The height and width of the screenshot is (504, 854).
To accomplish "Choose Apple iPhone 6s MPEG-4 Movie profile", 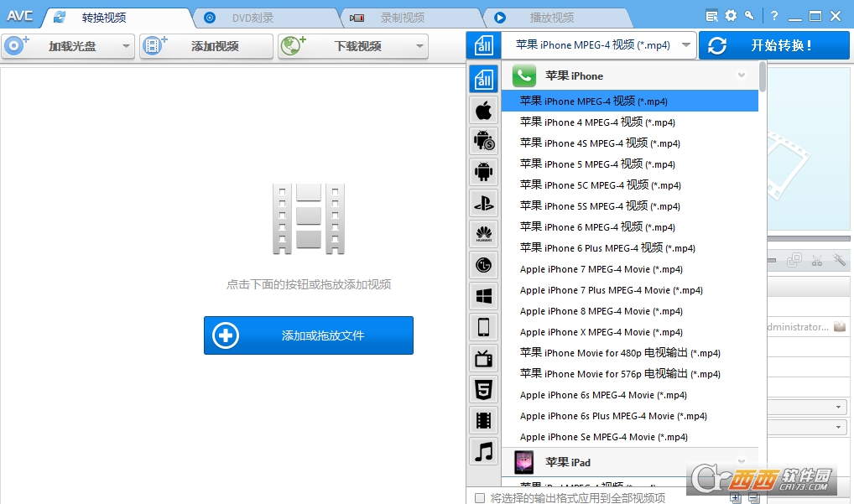I will tap(630, 395).
